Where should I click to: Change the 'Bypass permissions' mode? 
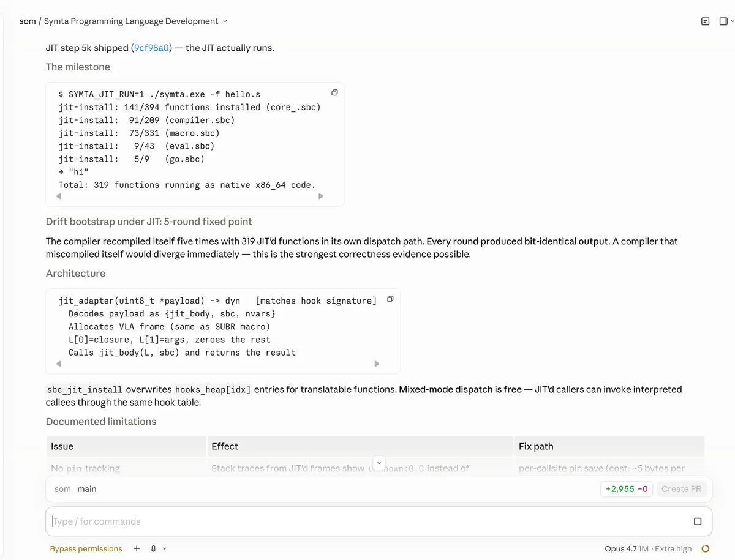pos(86,549)
